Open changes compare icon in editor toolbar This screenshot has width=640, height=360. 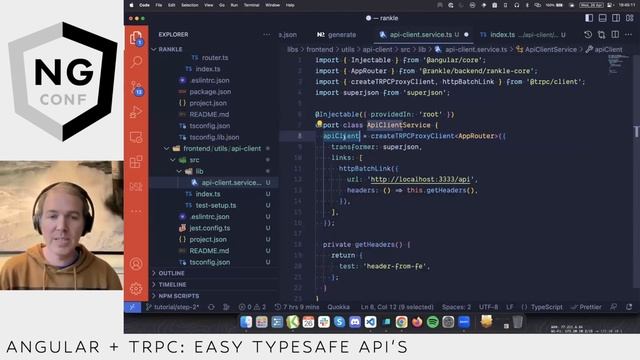[x=602, y=35]
